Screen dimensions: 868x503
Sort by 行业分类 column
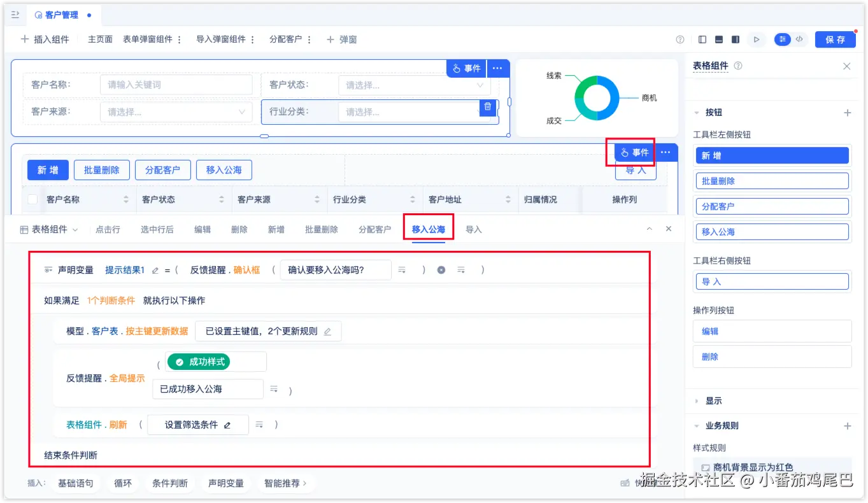[x=413, y=199]
